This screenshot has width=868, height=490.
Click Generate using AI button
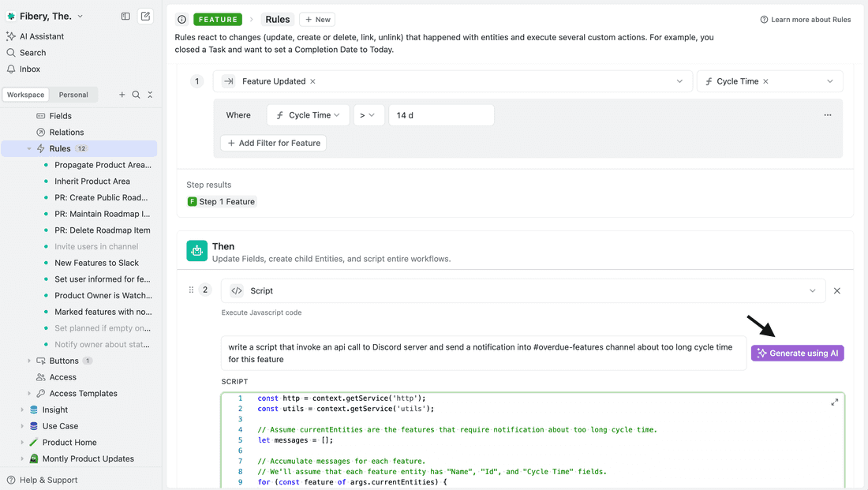pyautogui.click(x=797, y=353)
